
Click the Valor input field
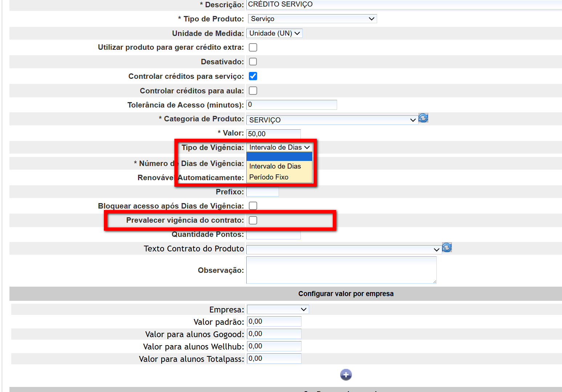273,134
